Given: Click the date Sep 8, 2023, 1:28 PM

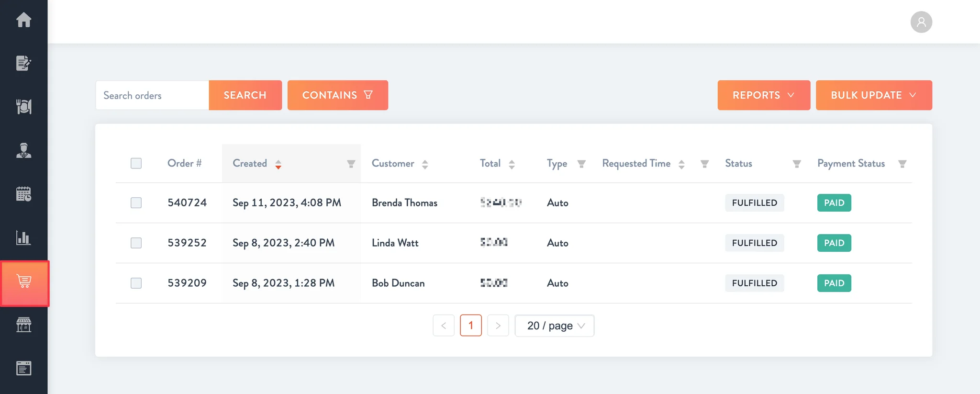Looking at the screenshot, I should [283, 283].
